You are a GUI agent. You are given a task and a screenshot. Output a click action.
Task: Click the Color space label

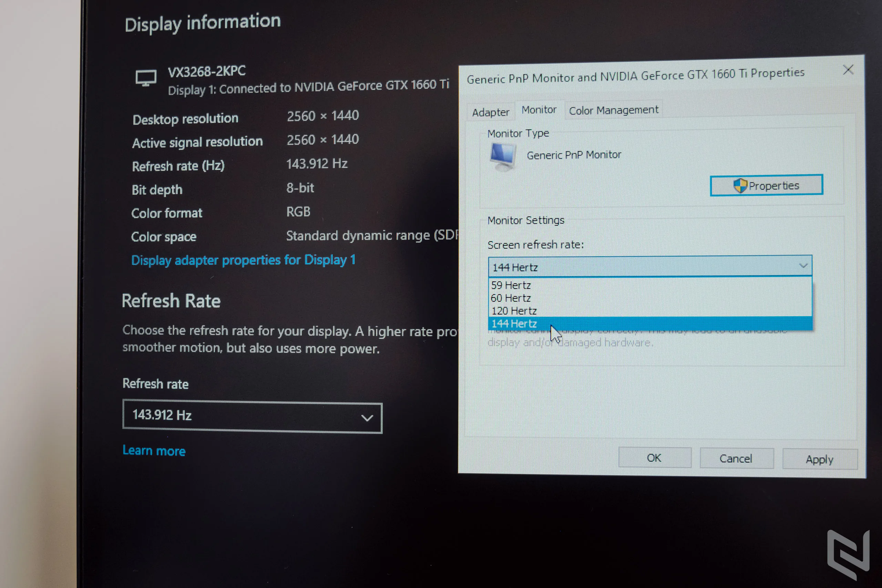tap(164, 237)
